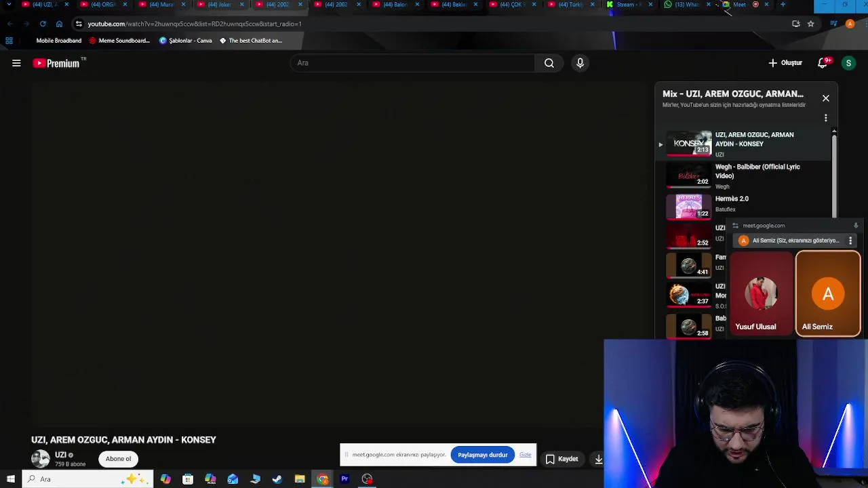Play KONSEY thumbnail in the Mix list
Image resolution: width=868 pixels, height=488 pixels.
point(689,144)
